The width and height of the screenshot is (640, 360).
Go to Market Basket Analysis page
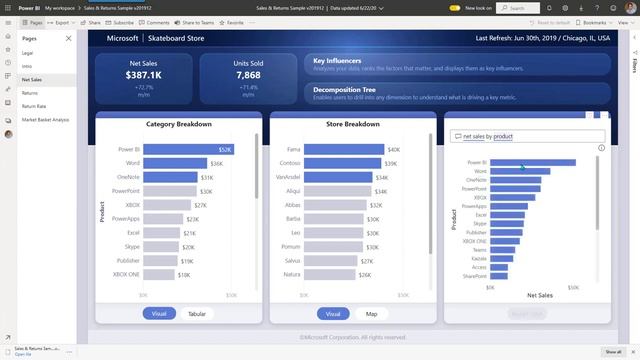pos(45,120)
